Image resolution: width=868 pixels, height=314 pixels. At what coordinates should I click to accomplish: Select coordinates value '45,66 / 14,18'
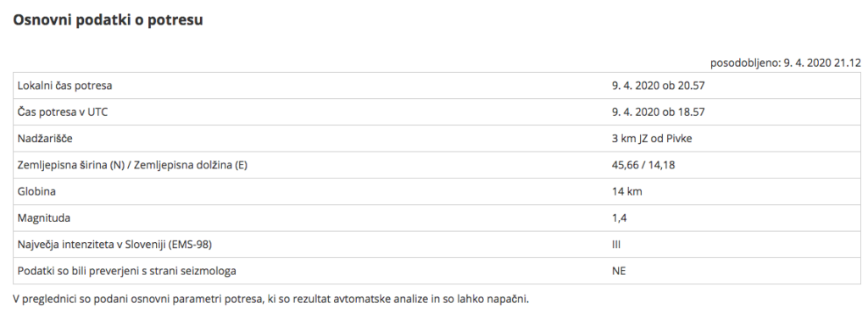[x=643, y=165]
